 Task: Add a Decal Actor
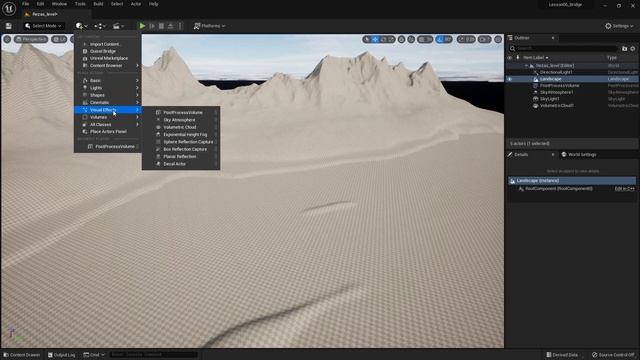[x=181, y=164]
